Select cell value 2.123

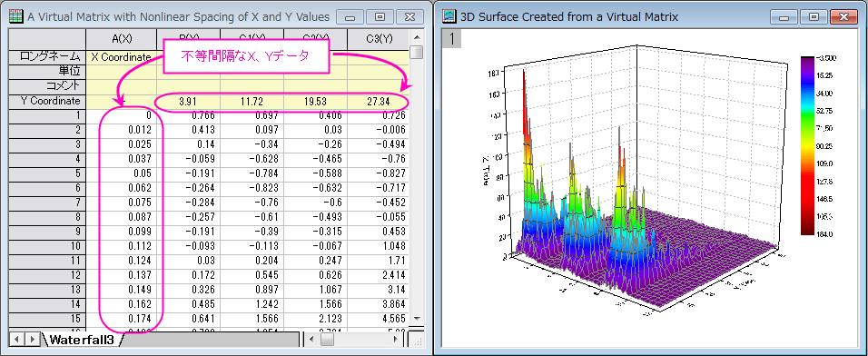316,319
